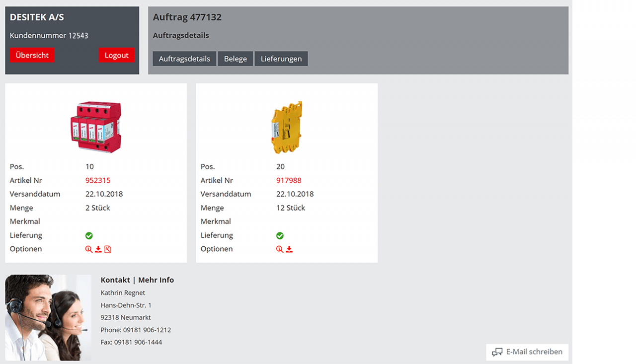Switch to the Lieferungen tab
The image size is (636, 364).
click(x=281, y=59)
